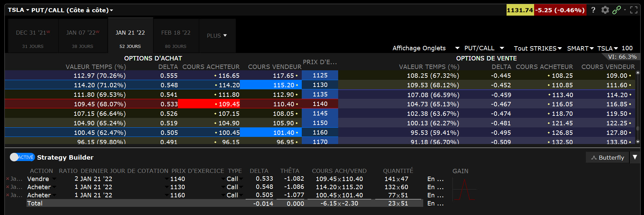
Task: Remove the Vendre 1140 Call leg
Action: tap(7, 179)
